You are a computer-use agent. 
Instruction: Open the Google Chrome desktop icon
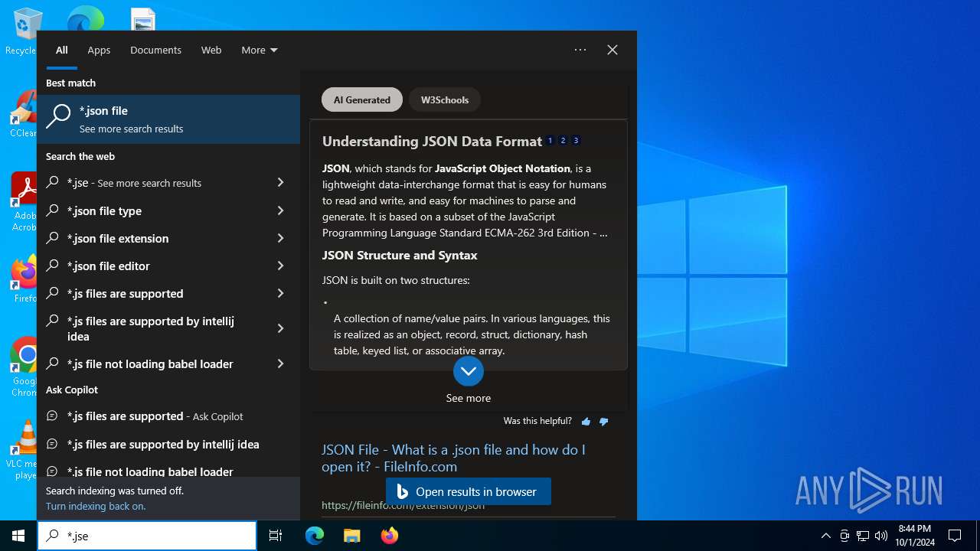(x=23, y=367)
